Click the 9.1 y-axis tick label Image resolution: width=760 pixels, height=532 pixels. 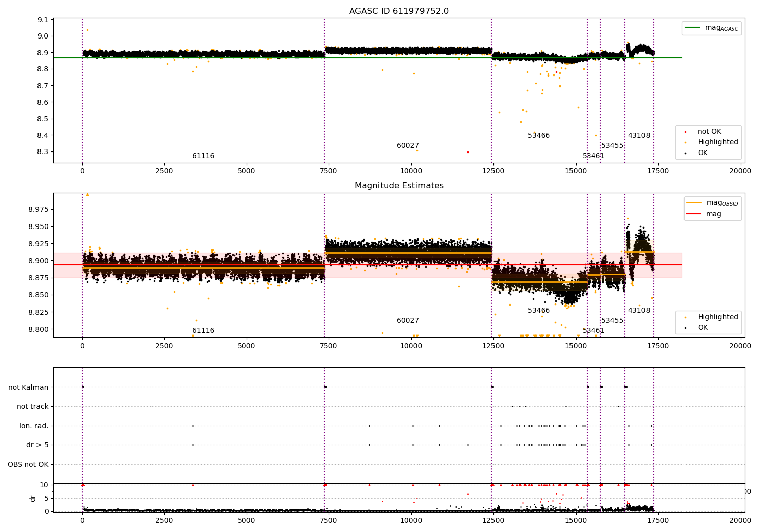click(x=43, y=20)
